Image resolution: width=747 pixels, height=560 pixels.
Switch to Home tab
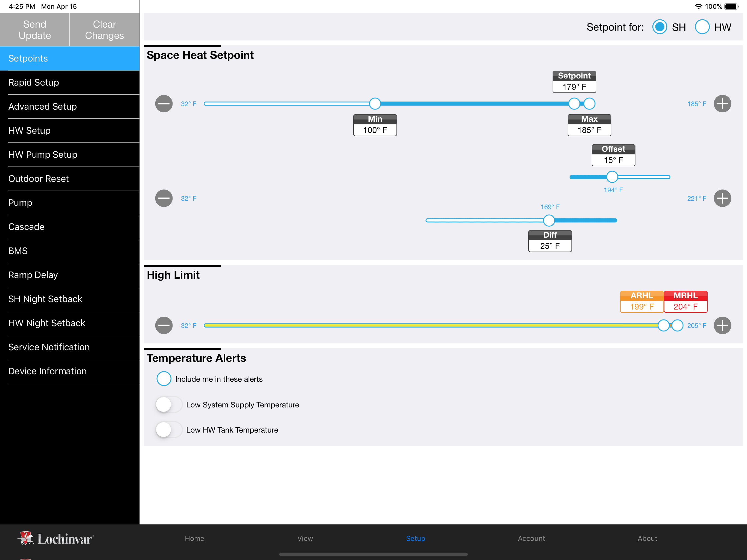pyautogui.click(x=194, y=538)
